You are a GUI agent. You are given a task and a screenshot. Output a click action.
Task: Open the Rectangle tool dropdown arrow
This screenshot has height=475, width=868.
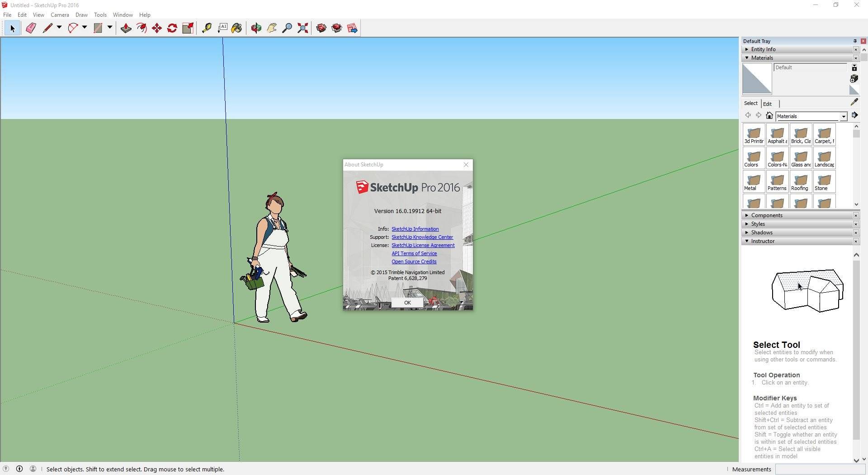pos(109,28)
